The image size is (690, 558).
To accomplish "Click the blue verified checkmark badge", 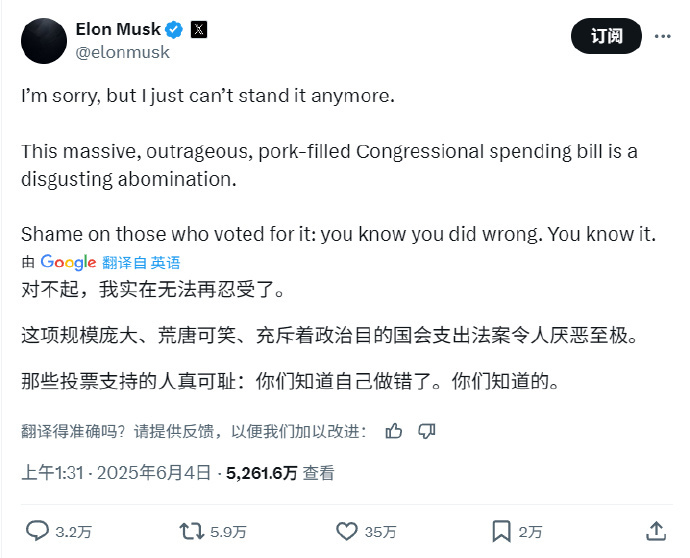I will pos(174,30).
